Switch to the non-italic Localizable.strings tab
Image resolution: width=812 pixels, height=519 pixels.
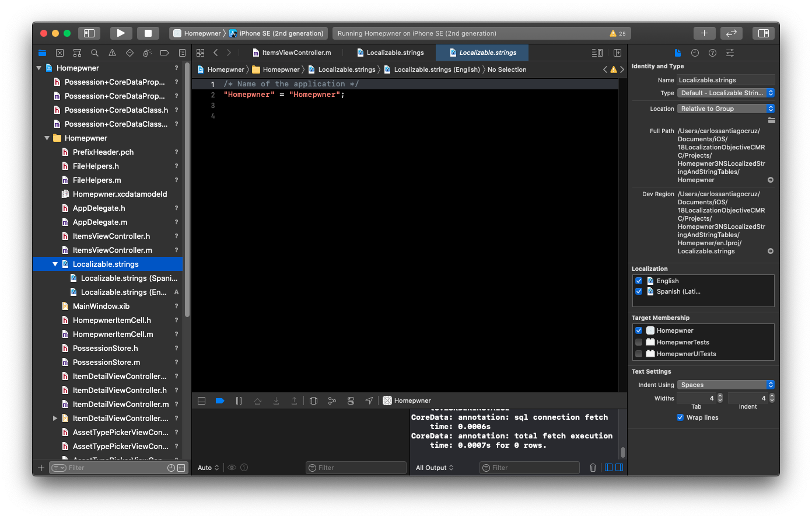tap(390, 53)
